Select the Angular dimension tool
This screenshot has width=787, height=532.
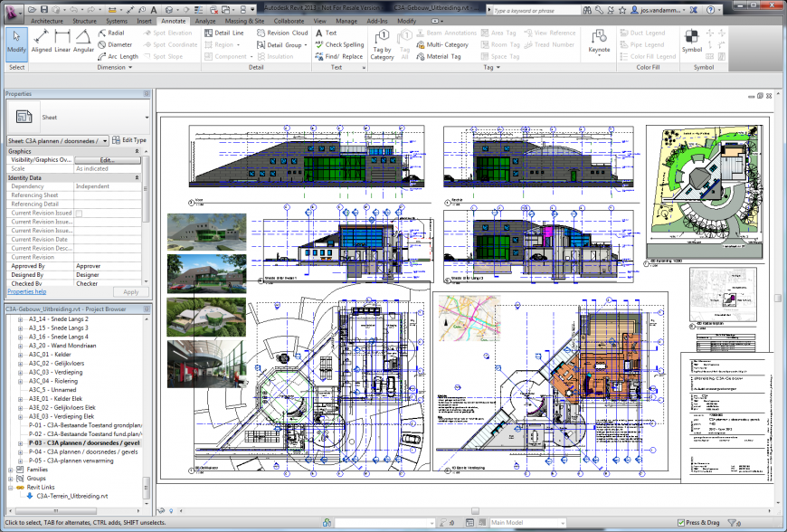click(83, 41)
